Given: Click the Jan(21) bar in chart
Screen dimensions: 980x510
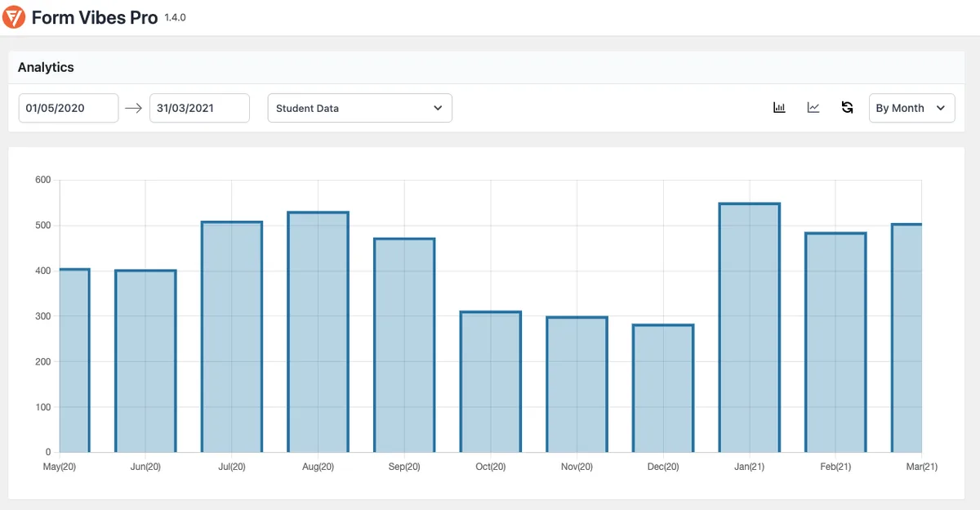Looking at the screenshot, I should pos(750,328).
